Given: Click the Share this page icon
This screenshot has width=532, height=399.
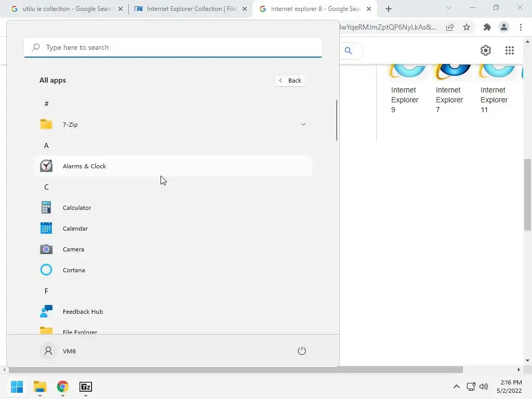Looking at the screenshot, I should pos(450,28).
